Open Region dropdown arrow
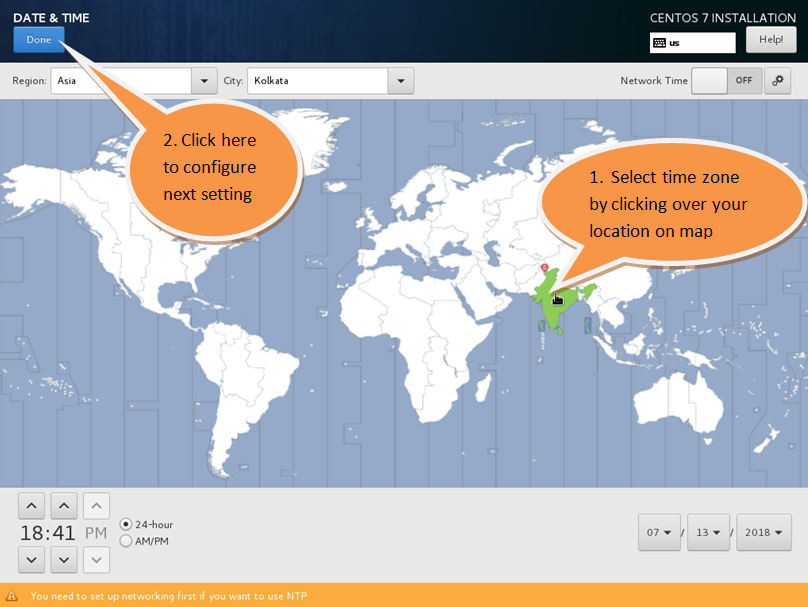This screenshot has width=808, height=607. tap(204, 81)
